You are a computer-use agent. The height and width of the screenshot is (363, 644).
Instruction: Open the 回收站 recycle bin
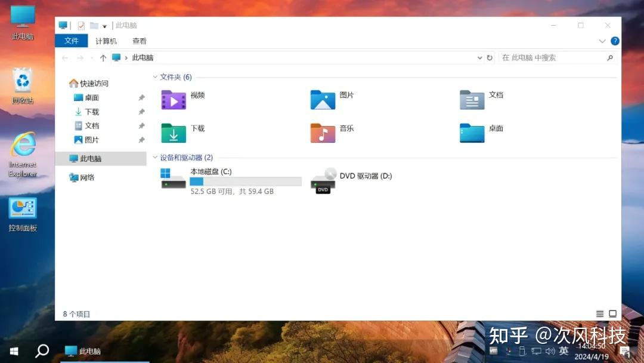coord(22,84)
